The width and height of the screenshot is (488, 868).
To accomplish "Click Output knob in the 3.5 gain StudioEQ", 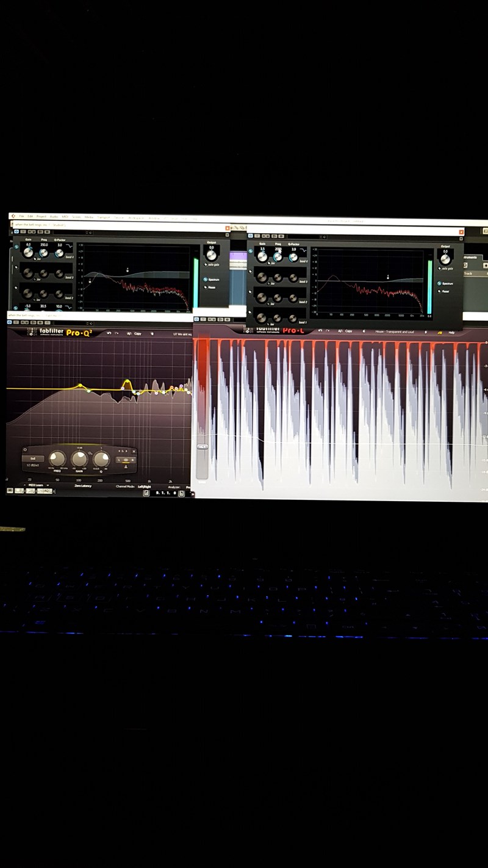I will (445, 259).
